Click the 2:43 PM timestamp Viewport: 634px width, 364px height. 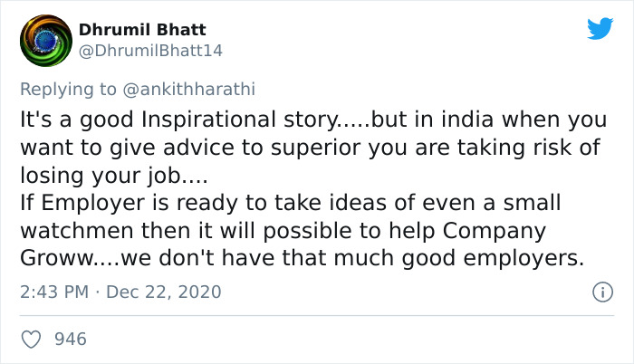pos(53,292)
